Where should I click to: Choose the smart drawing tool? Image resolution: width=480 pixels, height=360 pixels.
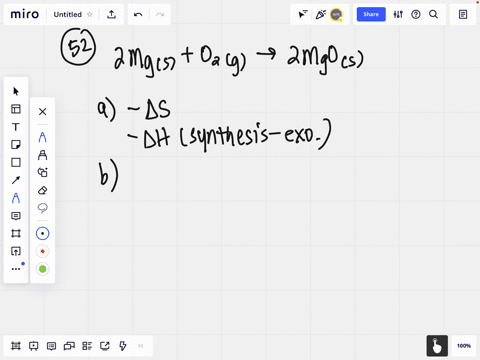pyautogui.click(x=42, y=172)
